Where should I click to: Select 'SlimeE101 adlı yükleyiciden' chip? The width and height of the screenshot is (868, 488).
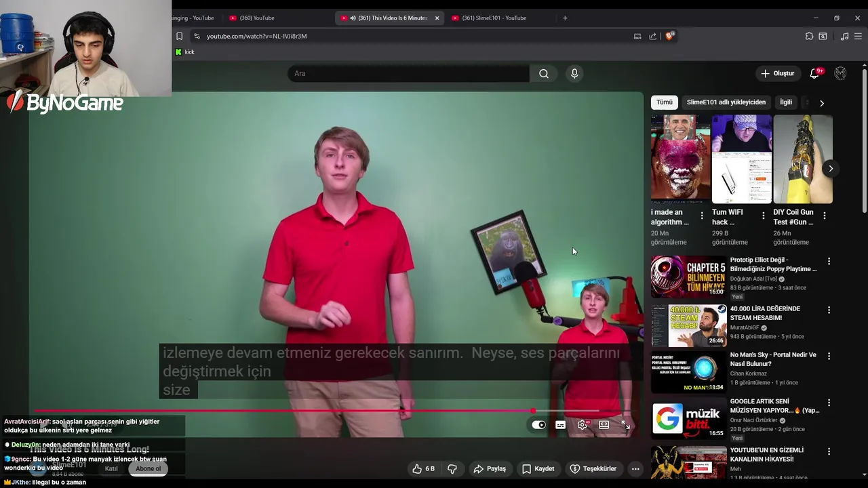coord(726,102)
